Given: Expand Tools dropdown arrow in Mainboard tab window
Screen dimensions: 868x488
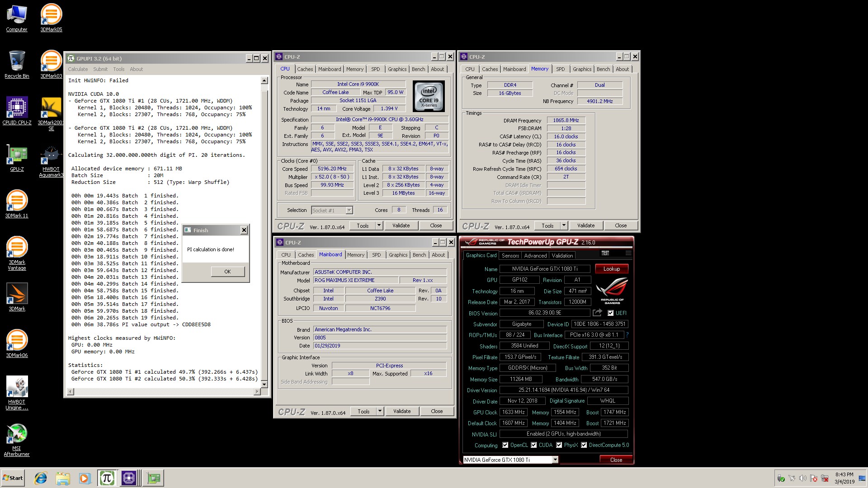Looking at the screenshot, I should point(380,411).
